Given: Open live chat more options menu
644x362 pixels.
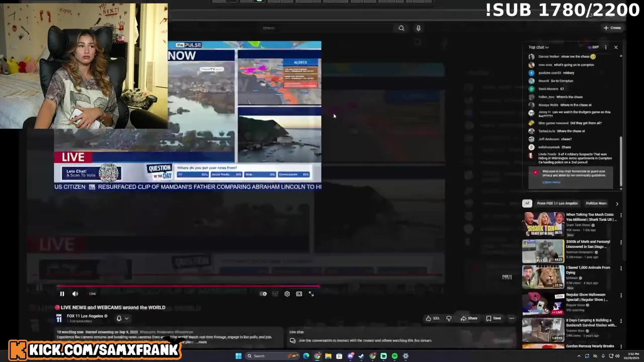Looking at the screenshot, I should click(606, 47).
